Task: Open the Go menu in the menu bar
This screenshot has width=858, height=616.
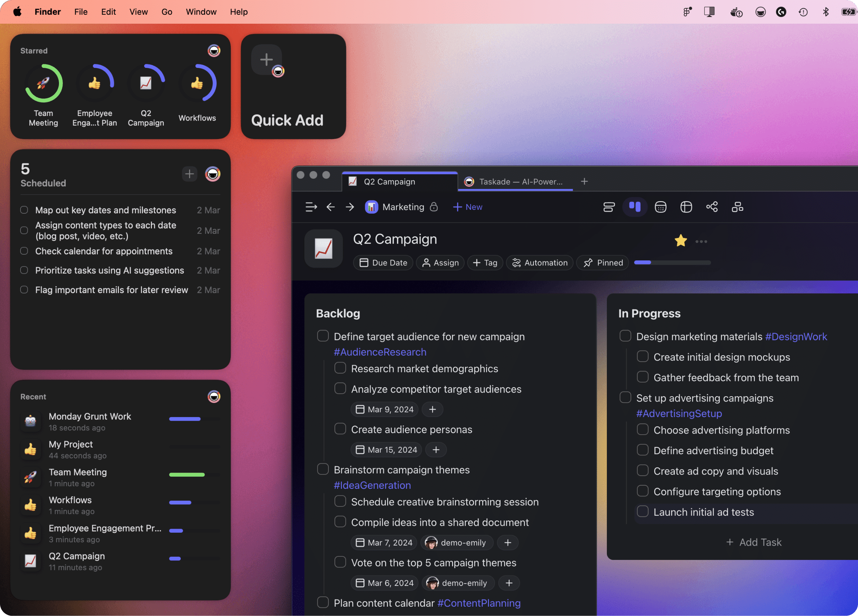Action: (x=166, y=12)
